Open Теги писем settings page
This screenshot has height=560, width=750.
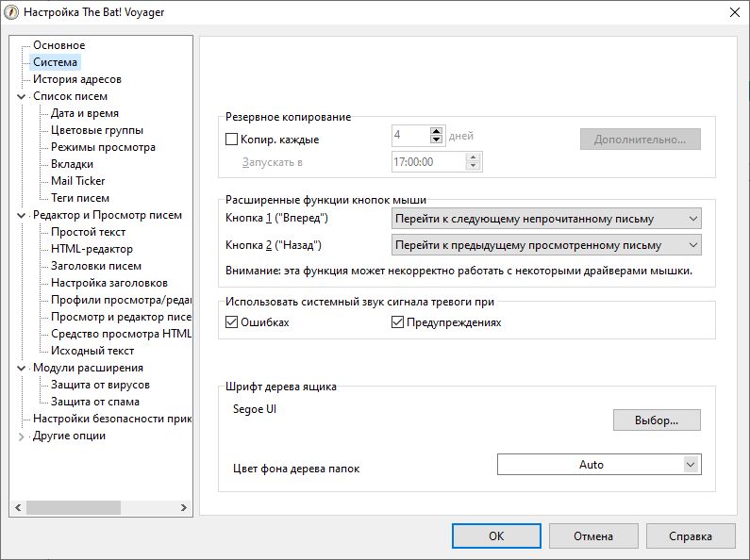tap(80, 198)
